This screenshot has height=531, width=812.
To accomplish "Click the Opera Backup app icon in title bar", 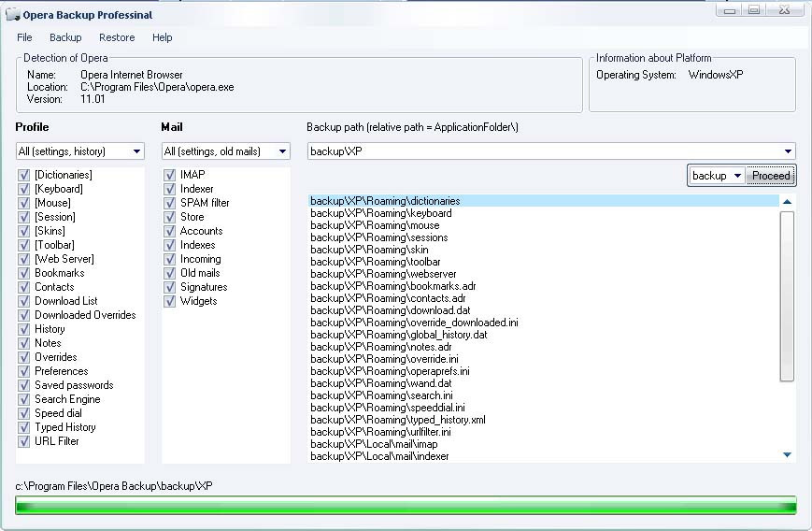I will click(12, 14).
